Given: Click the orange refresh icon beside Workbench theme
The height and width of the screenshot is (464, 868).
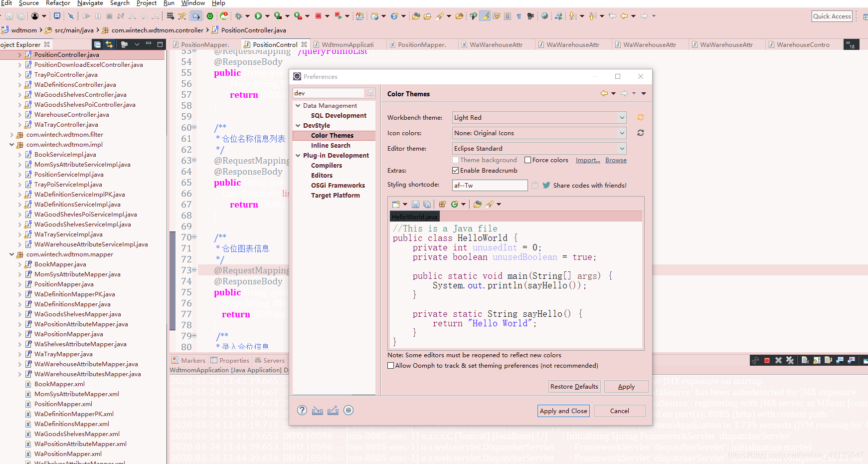Looking at the screenshot, I should click(641, 117).
